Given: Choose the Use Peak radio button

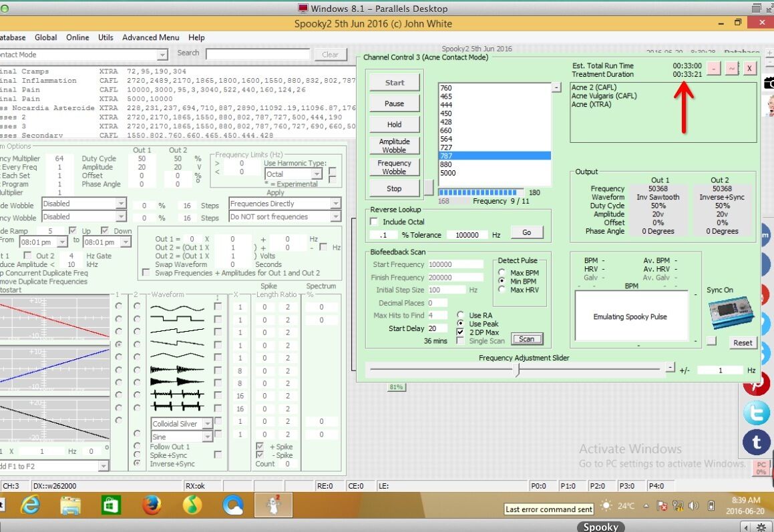Looking at the screenshot, I should 460,323.
